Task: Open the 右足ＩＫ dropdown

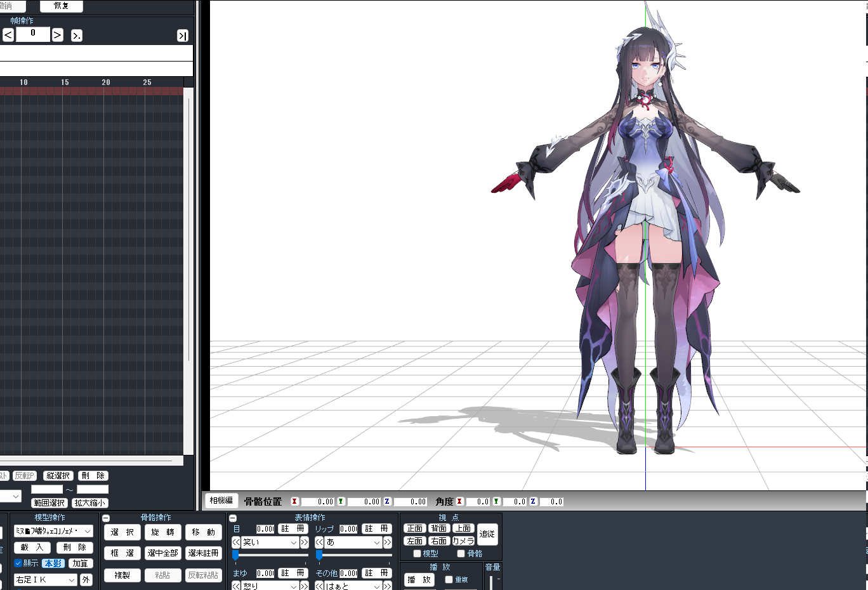Action: tap(46, 580)
